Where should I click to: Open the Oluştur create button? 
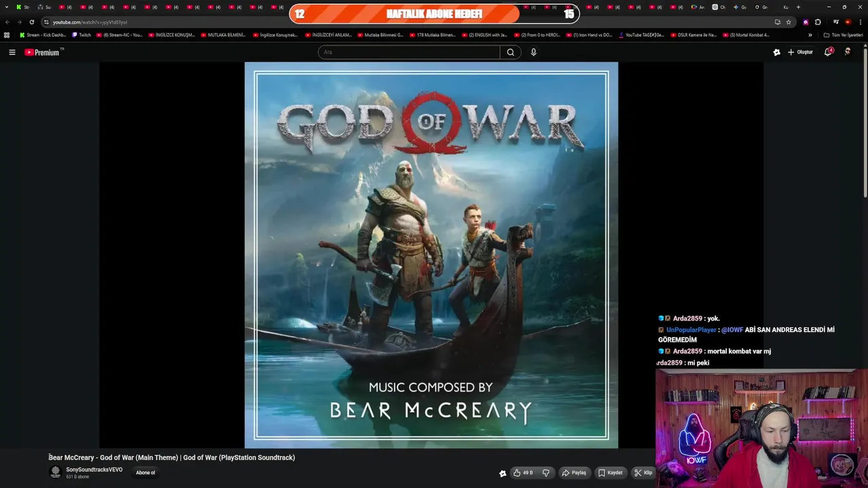[800, 52]
